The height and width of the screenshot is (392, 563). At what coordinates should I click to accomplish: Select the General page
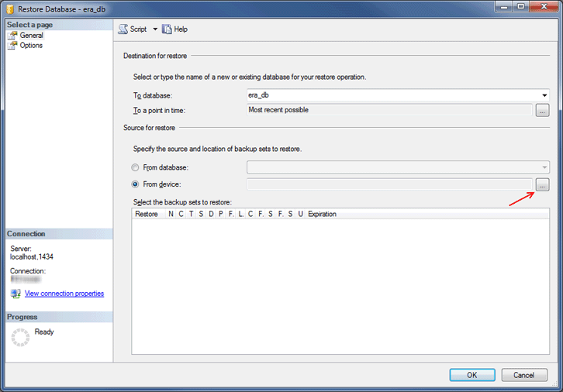31,36
